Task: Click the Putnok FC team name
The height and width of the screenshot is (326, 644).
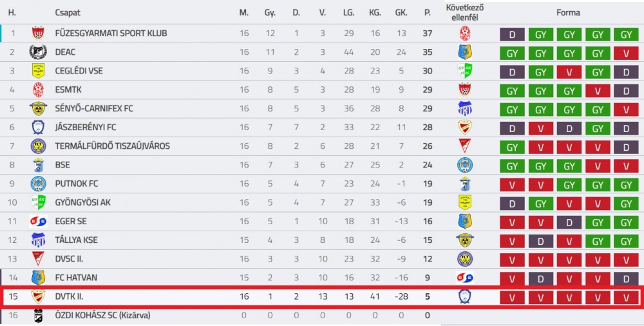Action: 77,184
